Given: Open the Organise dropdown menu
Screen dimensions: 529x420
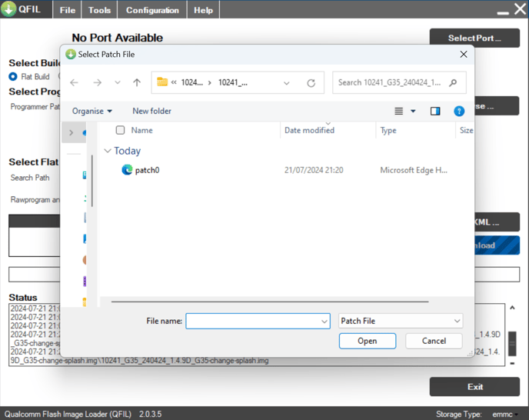Looking at the screenshot, I should tap(91, 111).
